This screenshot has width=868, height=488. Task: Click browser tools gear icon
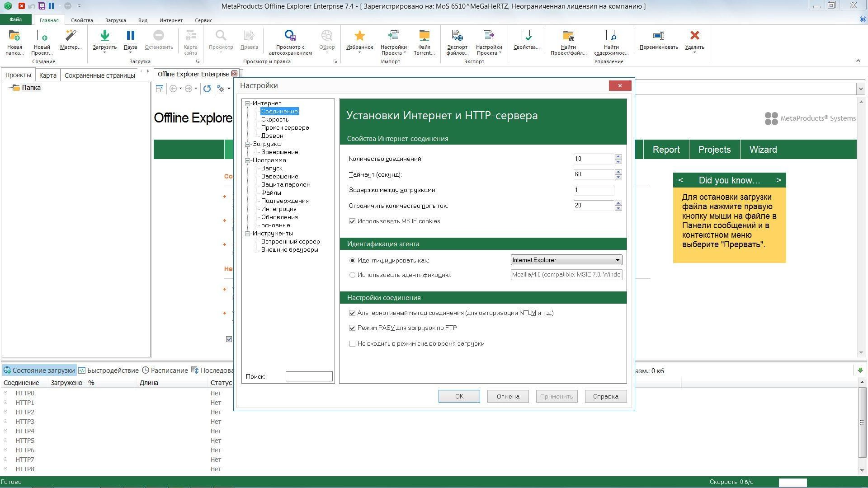[221, 89]
